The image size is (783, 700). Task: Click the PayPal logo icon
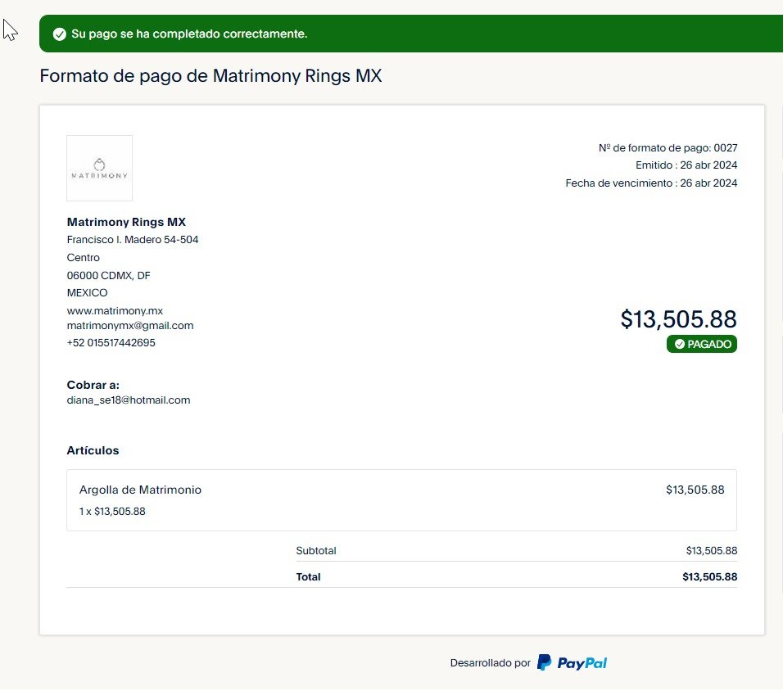click(x=544, y=662)
